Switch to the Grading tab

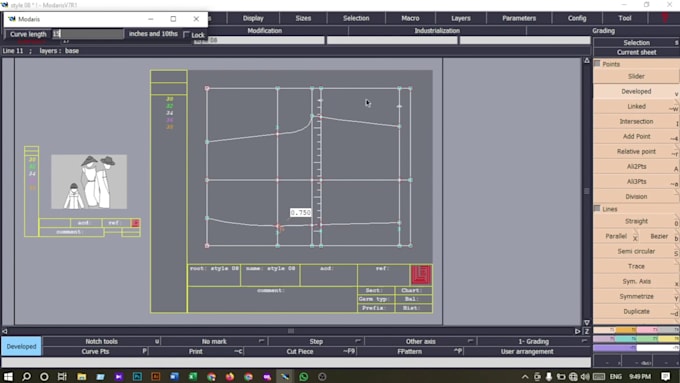(x=603, y=31)
